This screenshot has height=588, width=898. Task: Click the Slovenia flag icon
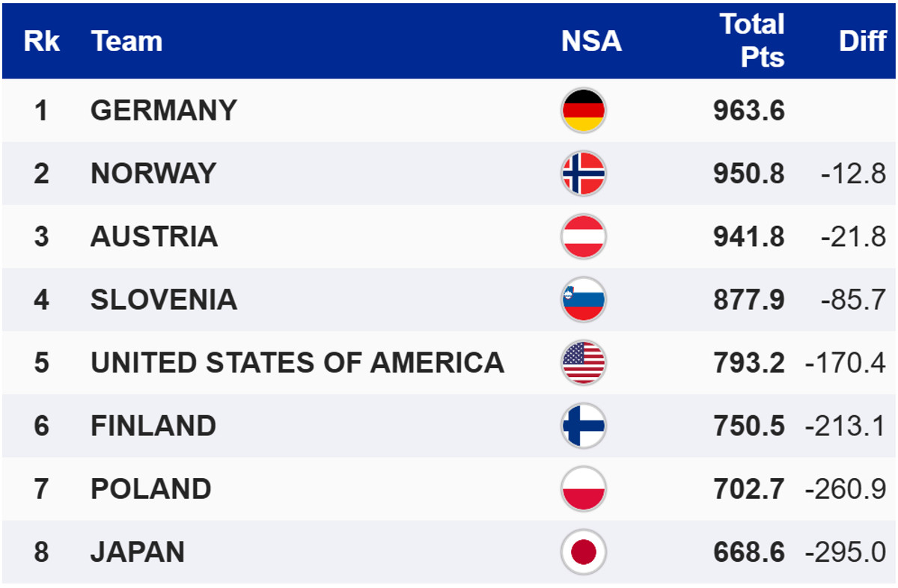pos(583,300)
